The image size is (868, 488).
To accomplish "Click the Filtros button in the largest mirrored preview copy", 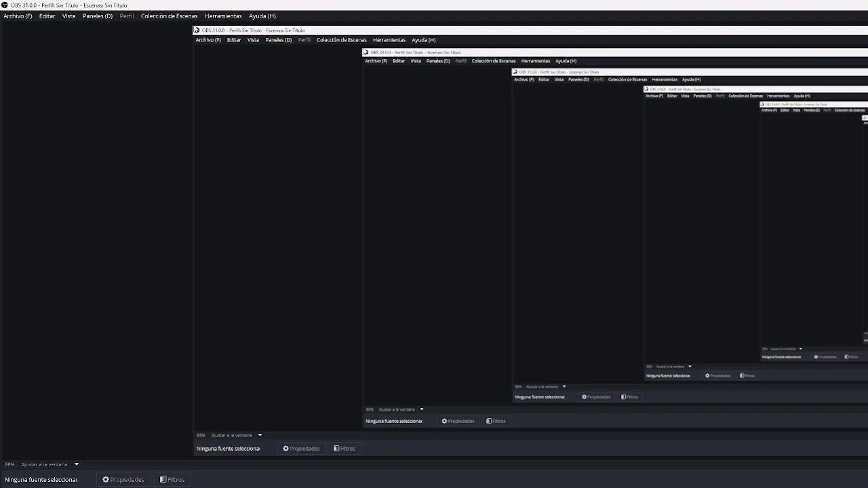I will [x=344, y=449].
